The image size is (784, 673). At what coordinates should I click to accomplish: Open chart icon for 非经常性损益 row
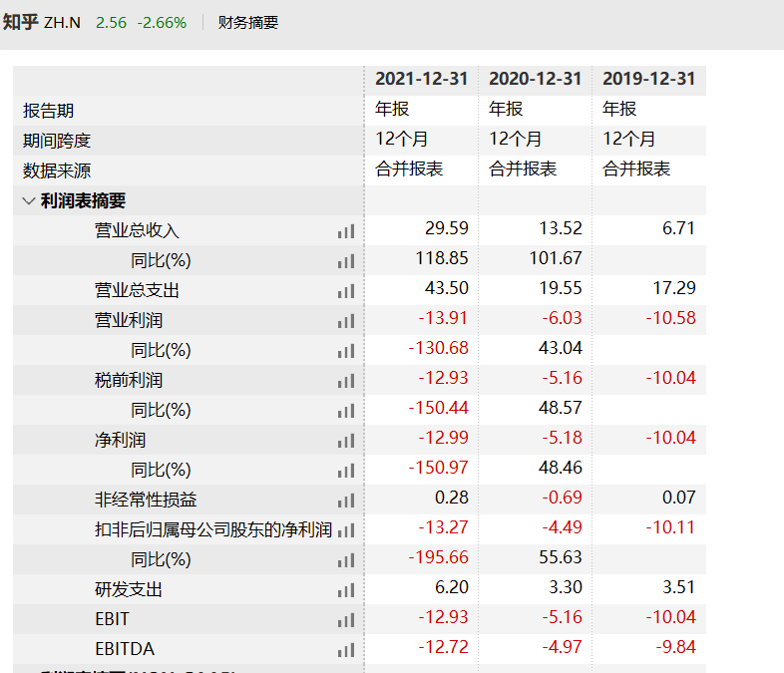[x=346, y=501]
